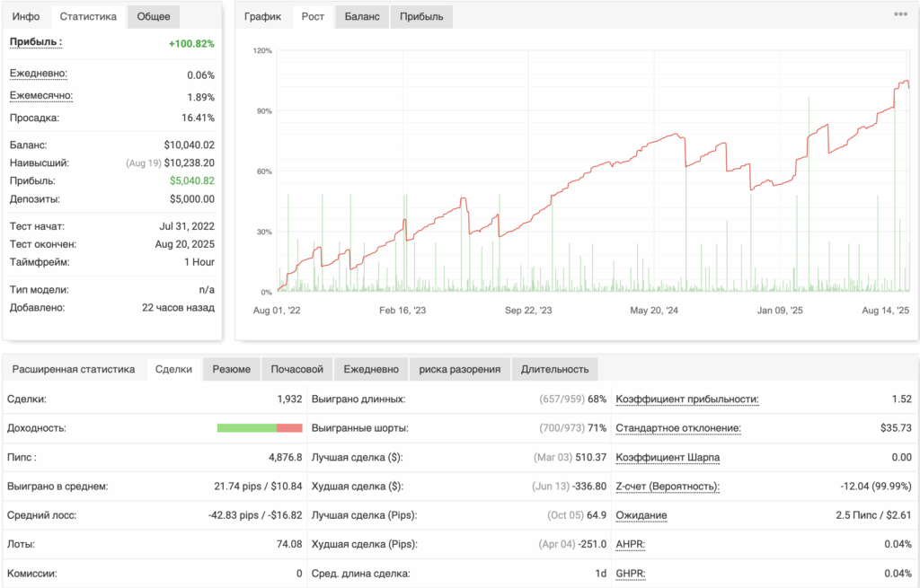920x588 pixels.
Task: Click the Баланс value $10,040.02
Action: click(x=189, y=145)
